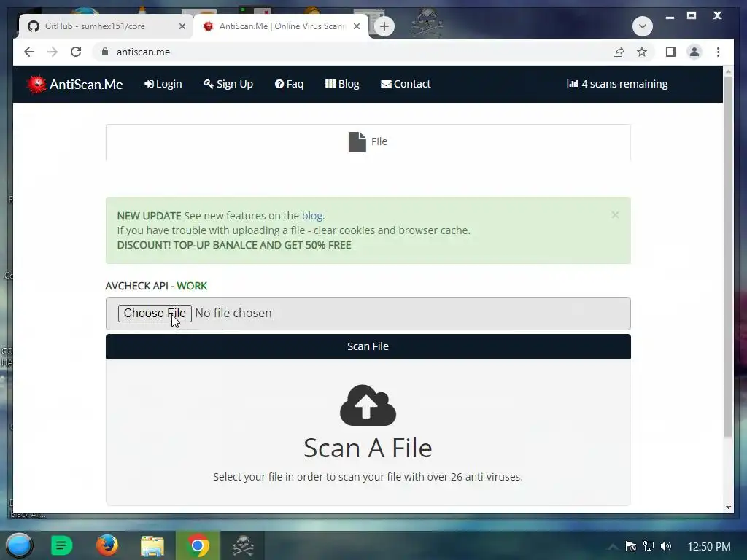Close the GitHub tab
This screenshot has height=560, width=747.
pyautogui.click(x=182, y=26)
